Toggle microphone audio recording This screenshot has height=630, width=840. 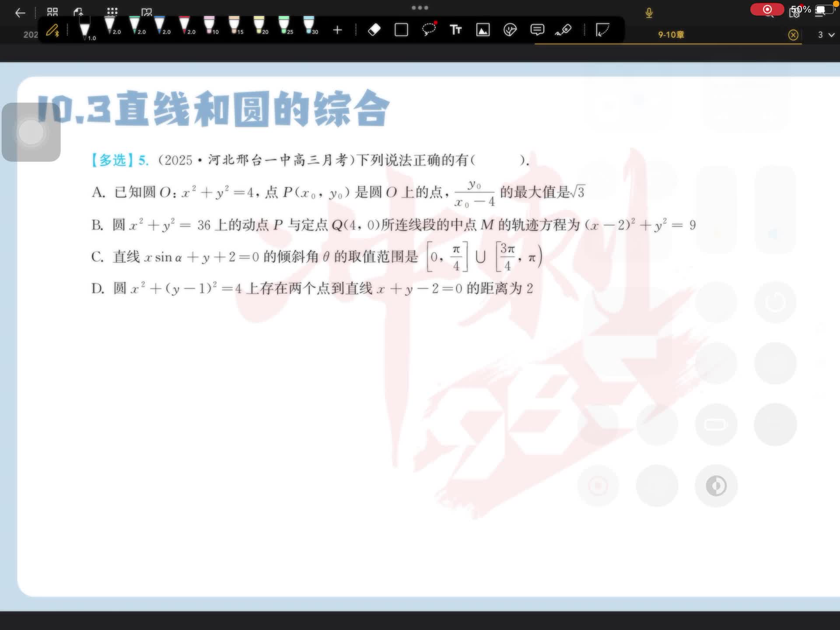click(649, 13)
